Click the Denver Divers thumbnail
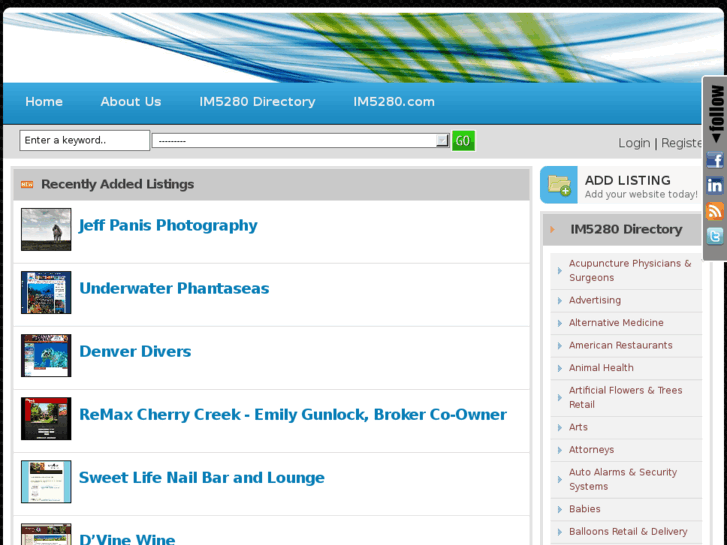Screen dimensions: 727x545 pos(46,355)
